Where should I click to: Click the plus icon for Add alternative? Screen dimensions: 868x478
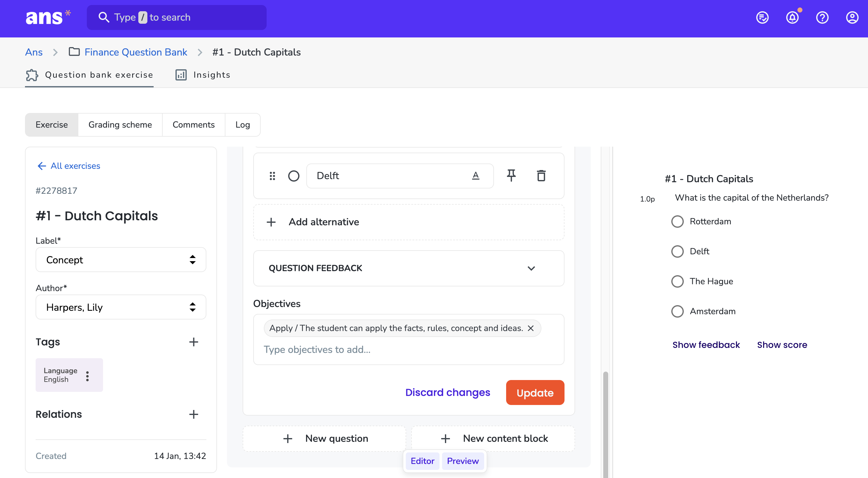coord(271,222)
